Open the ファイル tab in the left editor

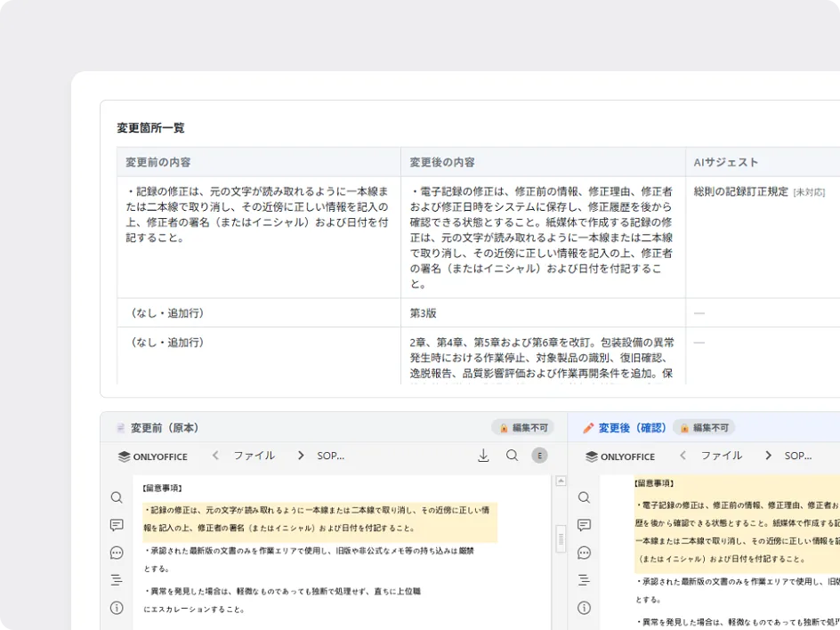[x=254, y=456]
